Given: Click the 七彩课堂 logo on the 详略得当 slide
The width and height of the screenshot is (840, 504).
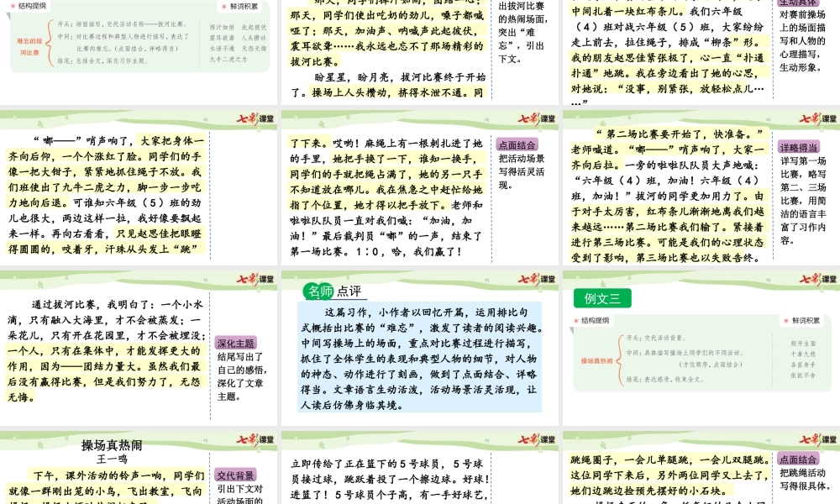Looking at the screenshot, I should [818, 119].
